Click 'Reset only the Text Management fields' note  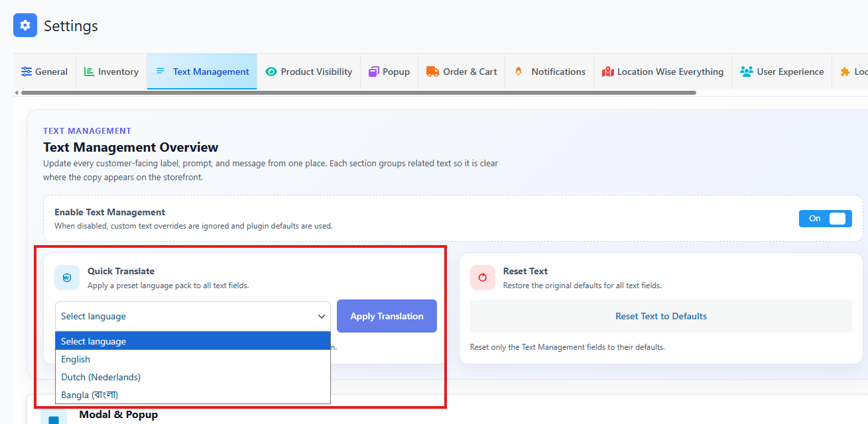click(567, 347)
